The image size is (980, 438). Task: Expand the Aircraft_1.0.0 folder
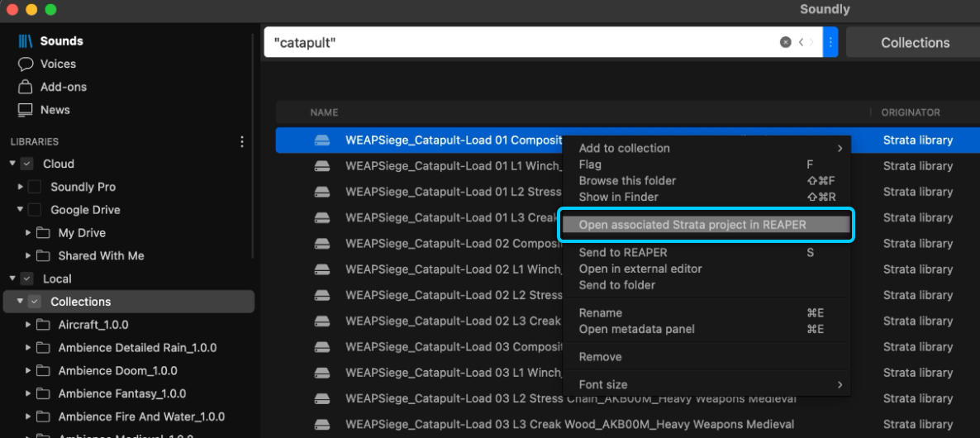pos(28,325)
